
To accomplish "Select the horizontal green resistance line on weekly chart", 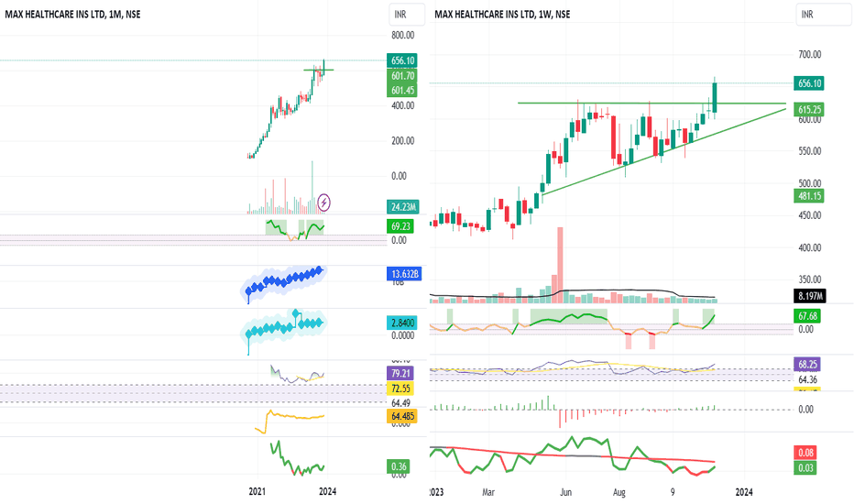I will (x=651, y=103).
